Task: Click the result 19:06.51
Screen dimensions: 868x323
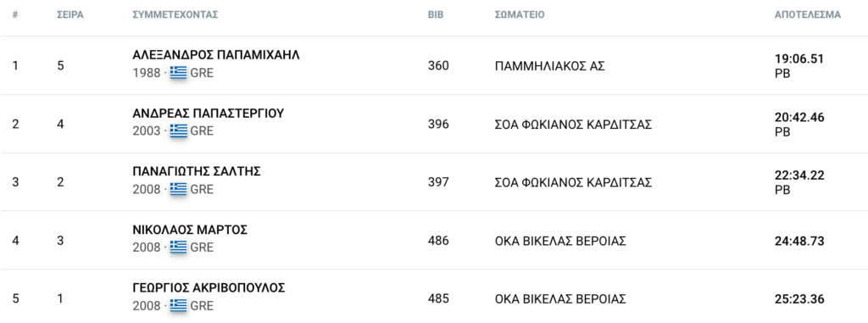Action: coord(799,58)
